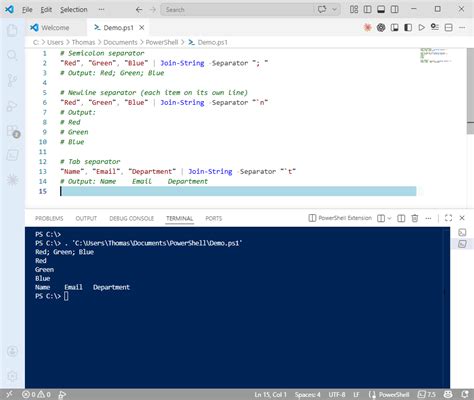Click the code minimap preview
The height and width of the screenshot is (400, 474).
pos(435,56)
